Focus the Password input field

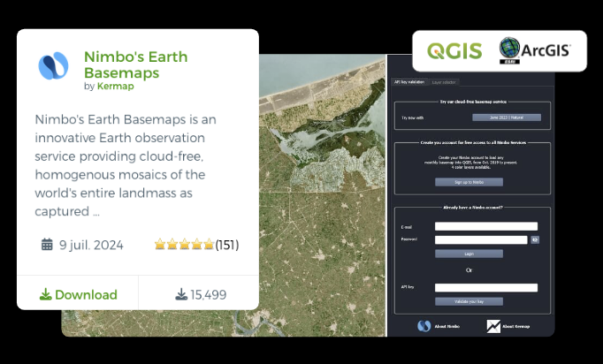pyautogui.click(x=481, y=239)
